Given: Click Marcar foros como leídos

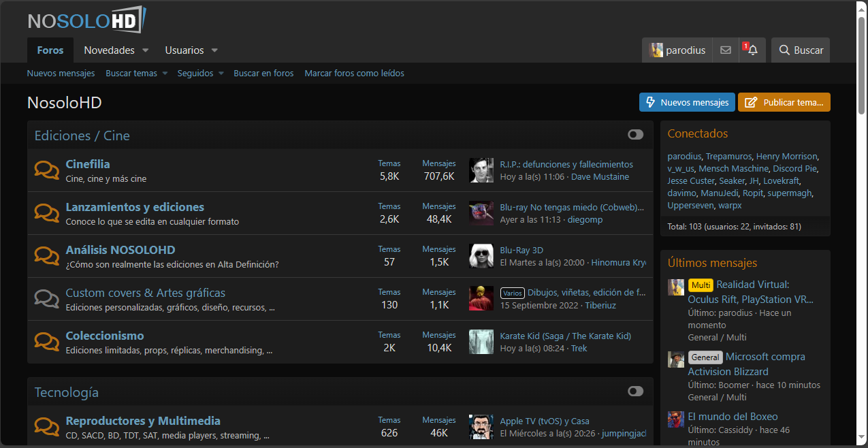Looking at the screenshot, I should (354, 73).
